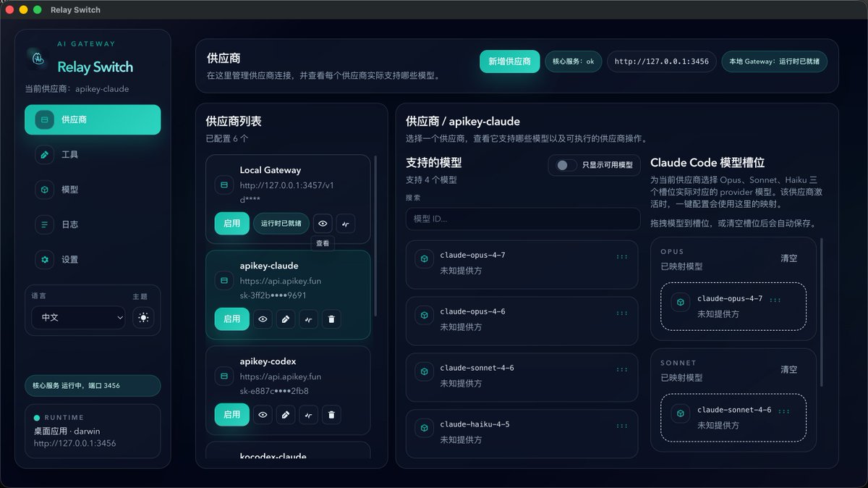Click 运行时已就绪 on Local Gateway card
Viewport: 868px width, 488px height.
pyautogui.click(x=281, y=224)
